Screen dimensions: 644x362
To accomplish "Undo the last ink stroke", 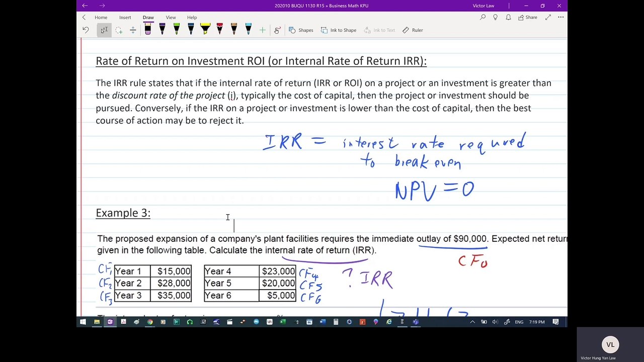I will [x=86, y=30].
